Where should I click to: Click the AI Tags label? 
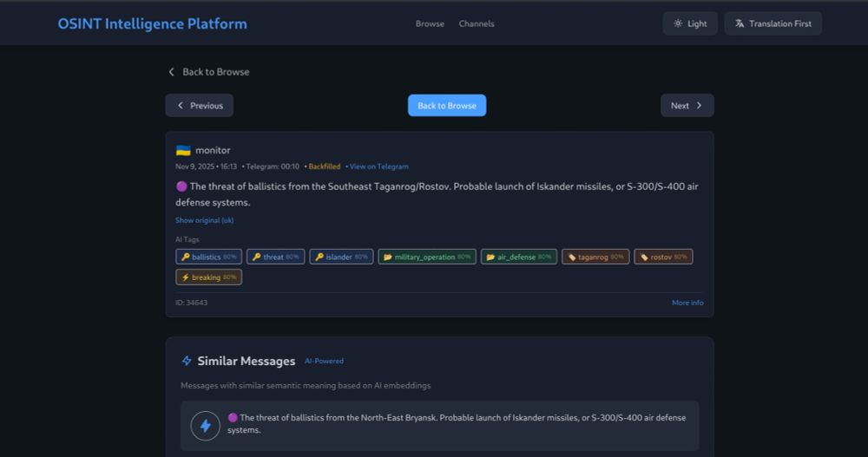tap(187, 239)
